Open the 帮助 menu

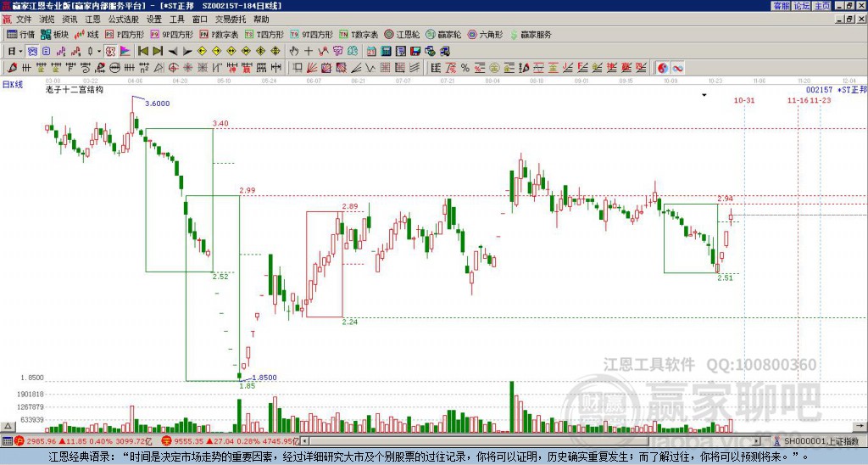261,20
